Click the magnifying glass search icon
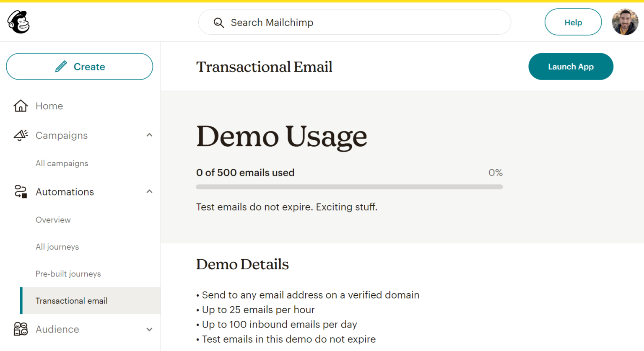The width and height of the screenshot is (644, 351). pyautogui.click(x=219, y=22)
